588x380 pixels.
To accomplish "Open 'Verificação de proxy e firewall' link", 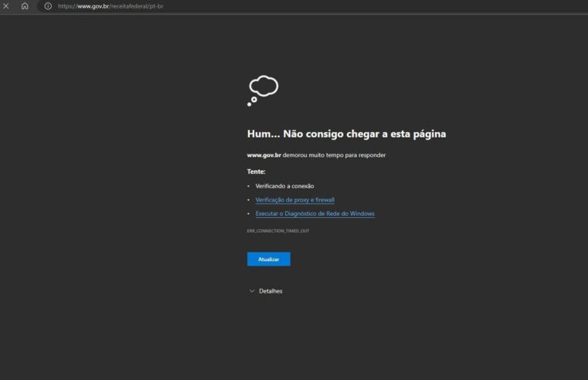I will pos(294,200).
